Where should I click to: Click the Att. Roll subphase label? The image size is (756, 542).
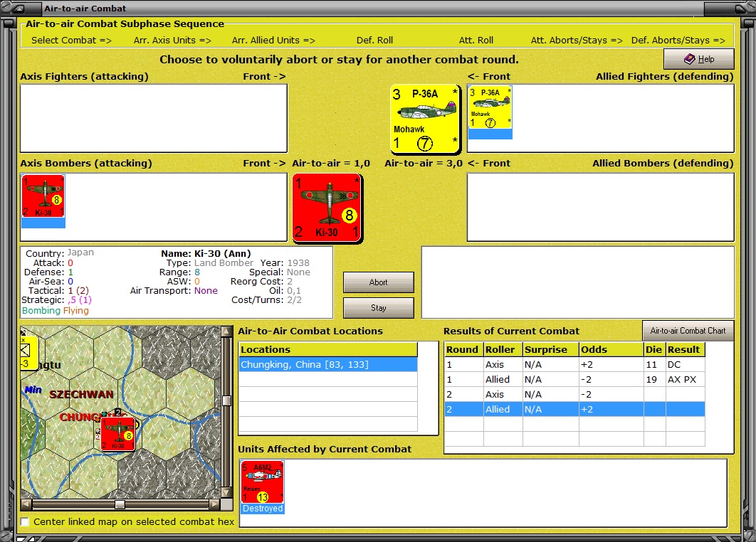click(476, 41)
